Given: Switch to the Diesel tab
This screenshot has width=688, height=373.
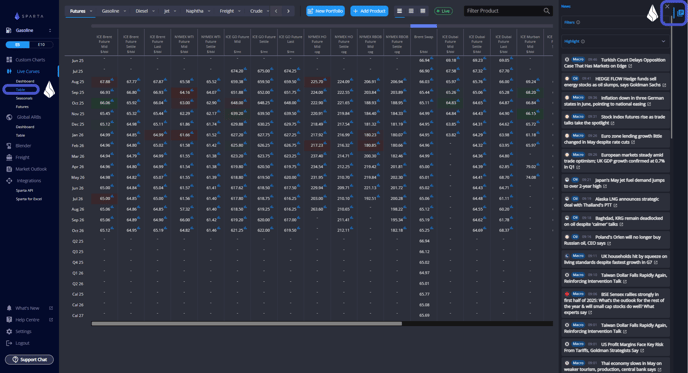Looking at the screenshot, I should click(x=142, y=11).
